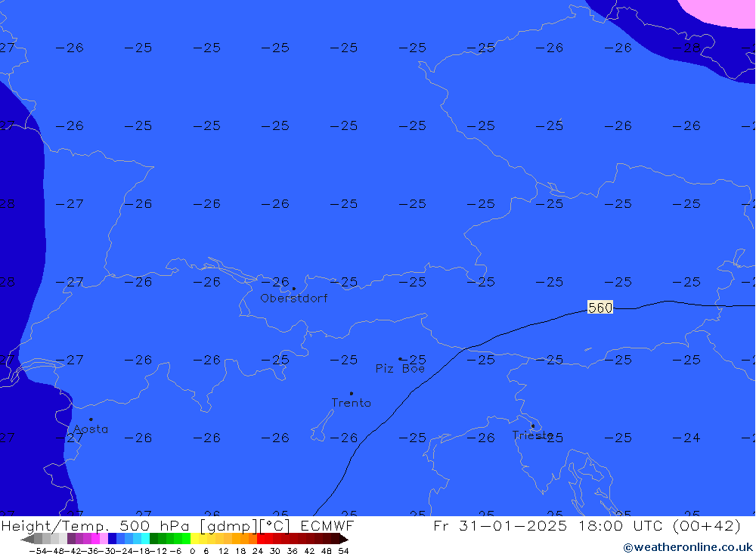This screenshot has height=554, width=756.
Task: Click the left arrow of the color legend
Action: (x=26, y=539)
